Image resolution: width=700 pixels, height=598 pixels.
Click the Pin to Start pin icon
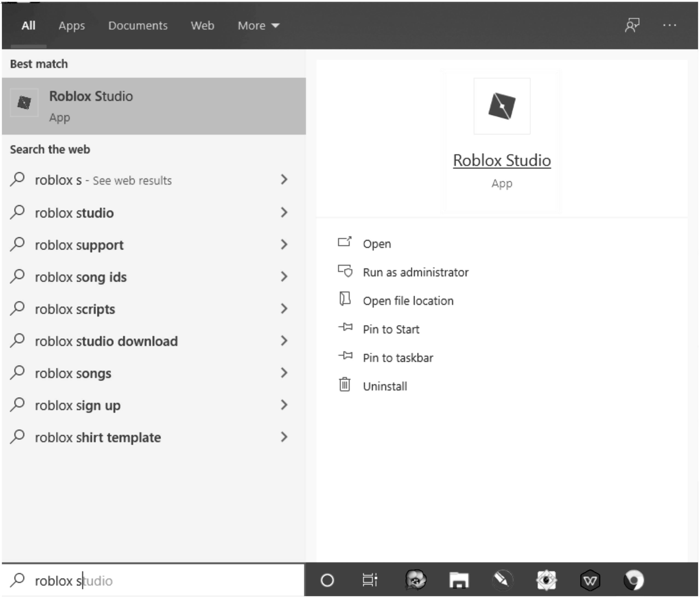345,327
